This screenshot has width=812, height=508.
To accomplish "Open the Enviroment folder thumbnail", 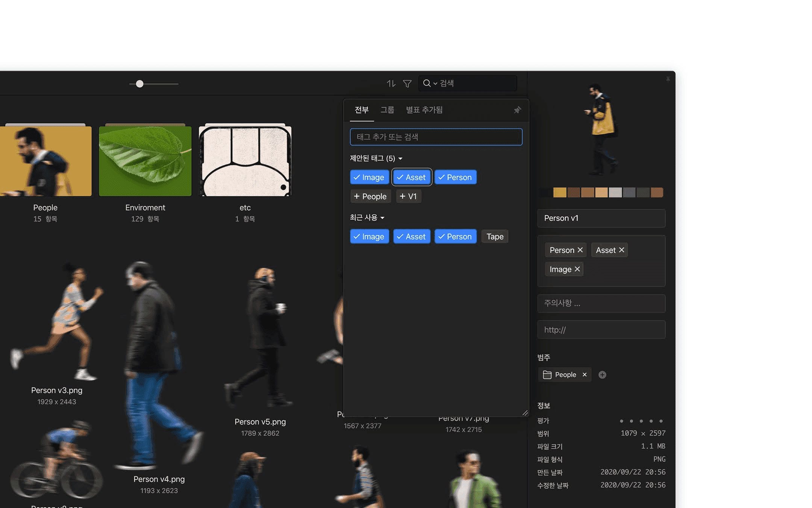I will tap(145, 161).
